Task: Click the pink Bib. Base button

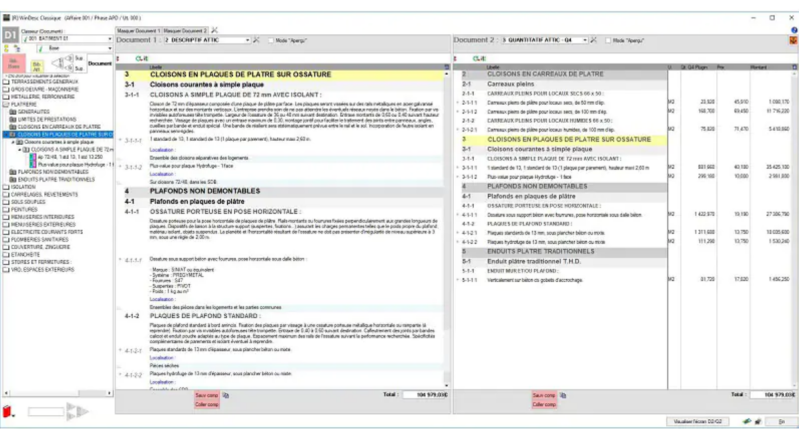Action: (14, 63)
